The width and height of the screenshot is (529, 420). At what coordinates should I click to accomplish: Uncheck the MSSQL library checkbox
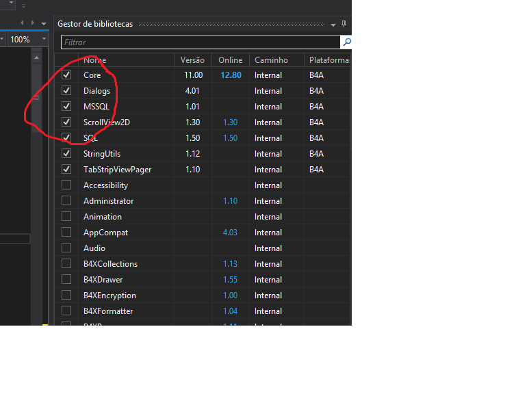click(66, 106)
